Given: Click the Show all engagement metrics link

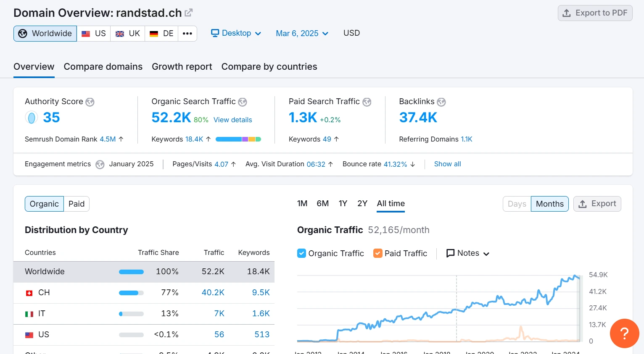Looking at the screenshot, I should pos(447,164).
